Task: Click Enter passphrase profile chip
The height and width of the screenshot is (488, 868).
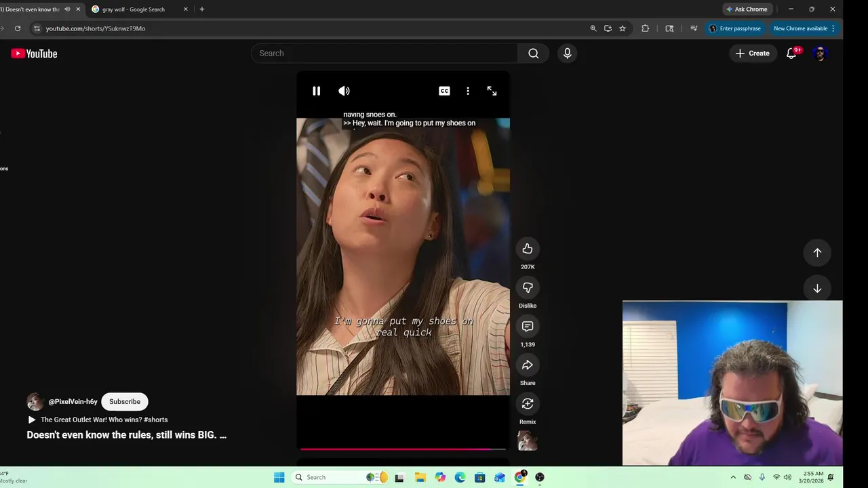Action: (x=735, y=28)
